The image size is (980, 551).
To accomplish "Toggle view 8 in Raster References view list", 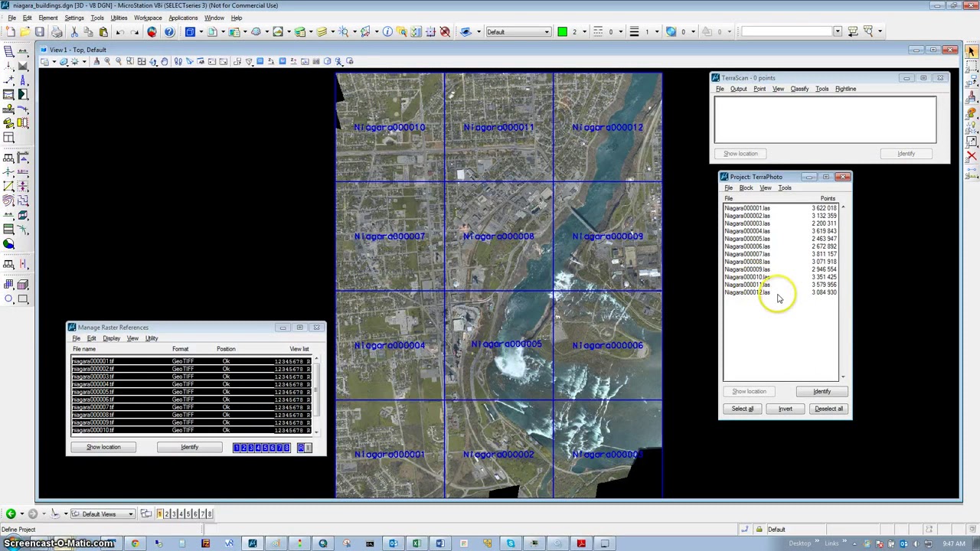I will [x=286, y=448].
